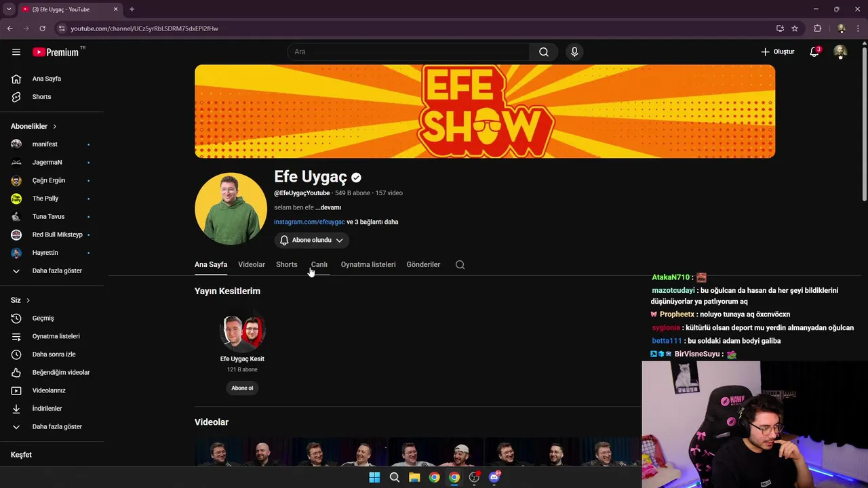
Task: Open File Explorer from taskbar
Action: tap(414, 477)
